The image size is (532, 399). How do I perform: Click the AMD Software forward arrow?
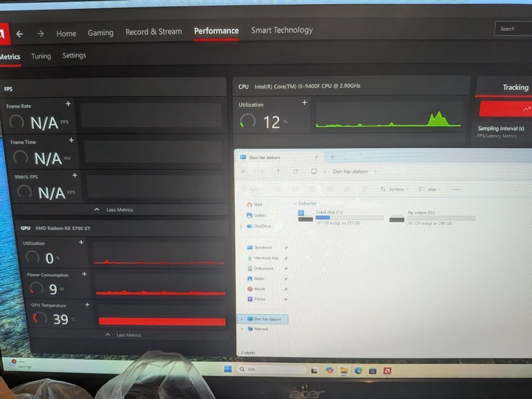pos(40,34)
